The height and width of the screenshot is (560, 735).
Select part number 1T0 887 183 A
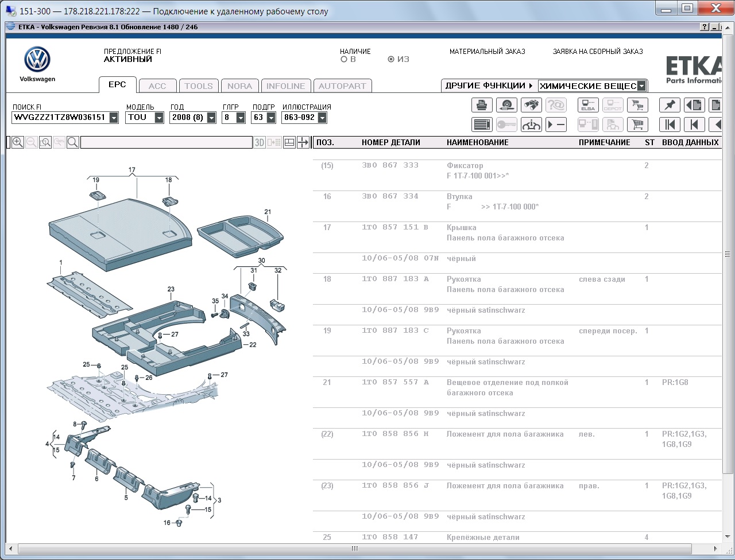395,279
